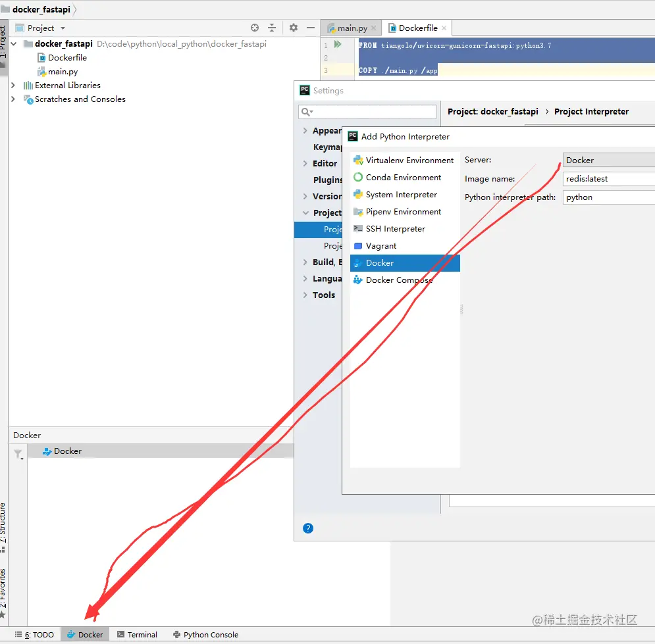
Task: Open the Server dropdown showing Docker
Action: click(609, 161)
